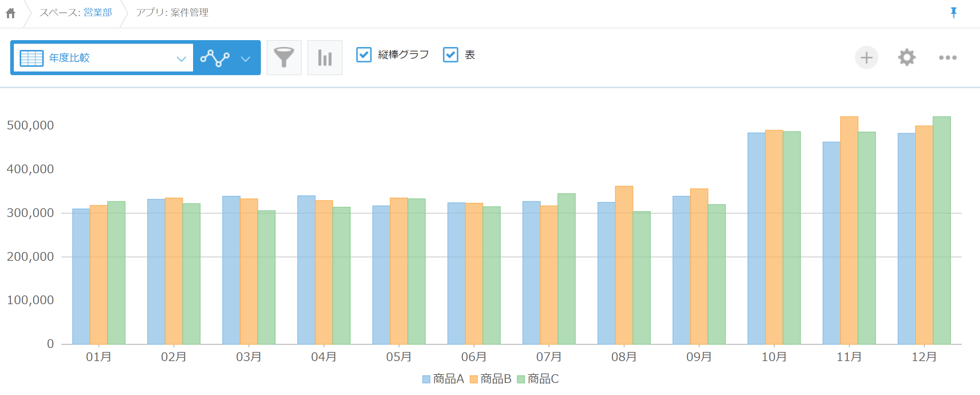This screenshot has height=395, width=980.
Task: Toggle the 縦棒グラフ checkbox
Action: pos(364,55)
